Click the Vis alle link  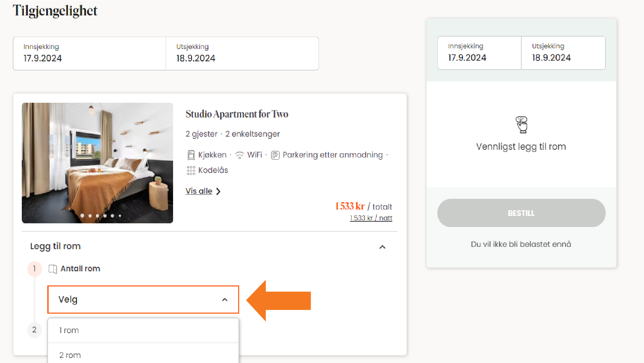tap(199, 191)
